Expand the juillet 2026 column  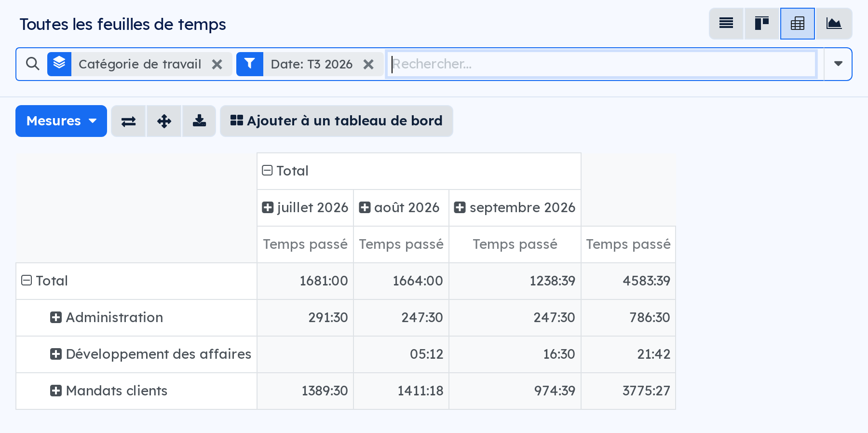(x=305, y=208)
